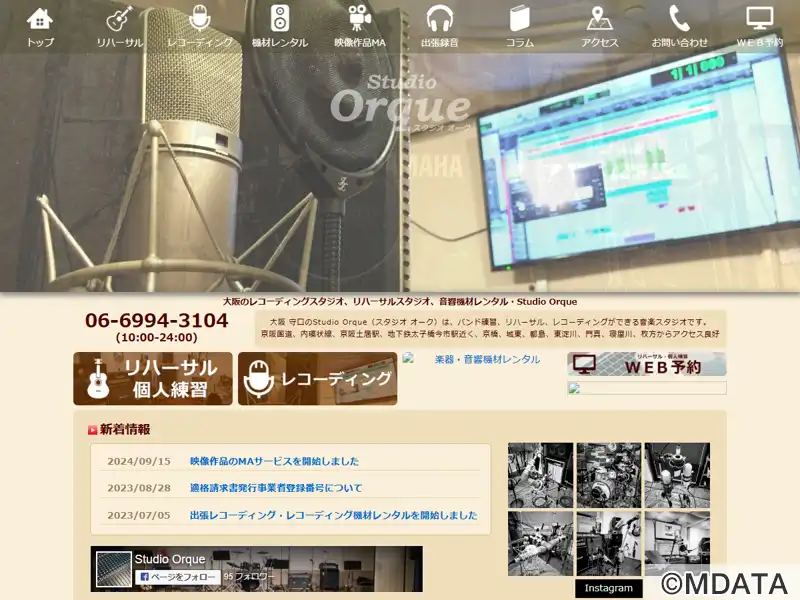Open the map pin icon for アクセス

[599, 18]
